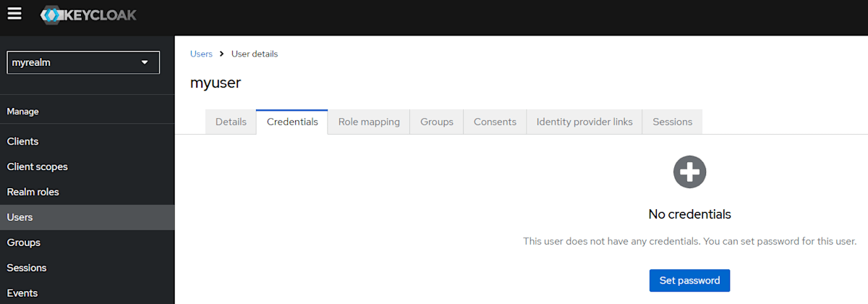Click the 'This user does not have any credentials' message

pos(689,241)
